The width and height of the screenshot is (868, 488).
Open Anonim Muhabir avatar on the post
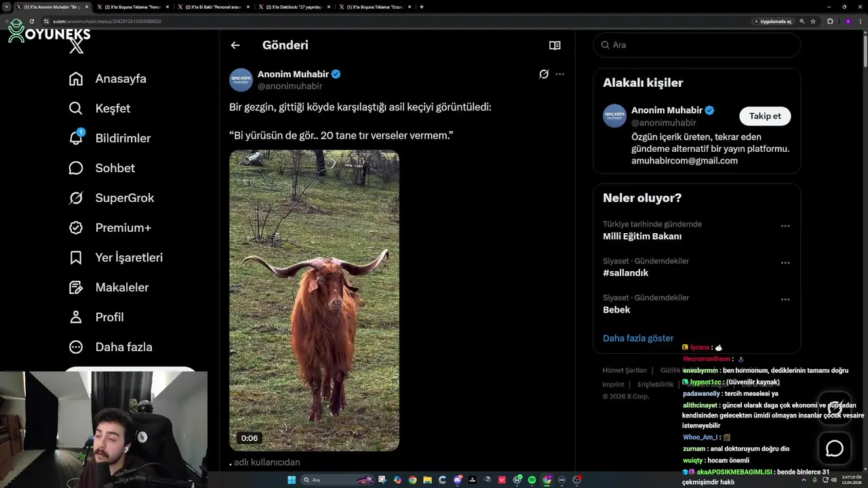241,80
